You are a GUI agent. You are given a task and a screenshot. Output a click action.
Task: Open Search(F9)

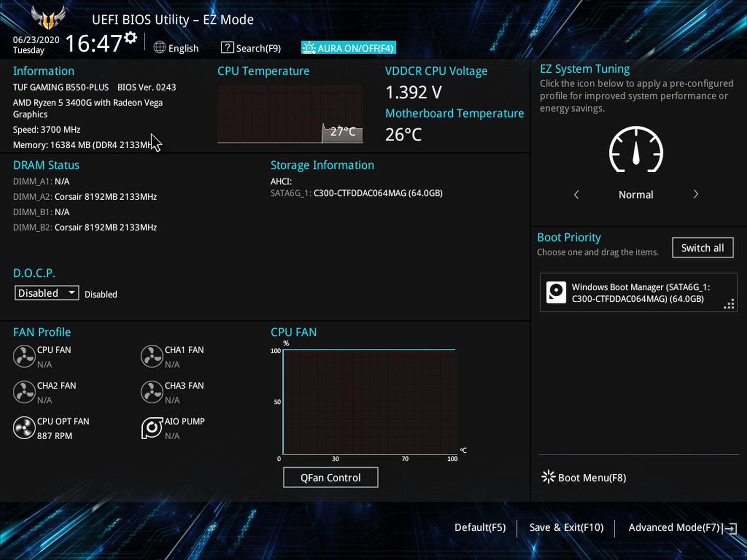coord(258,48)
